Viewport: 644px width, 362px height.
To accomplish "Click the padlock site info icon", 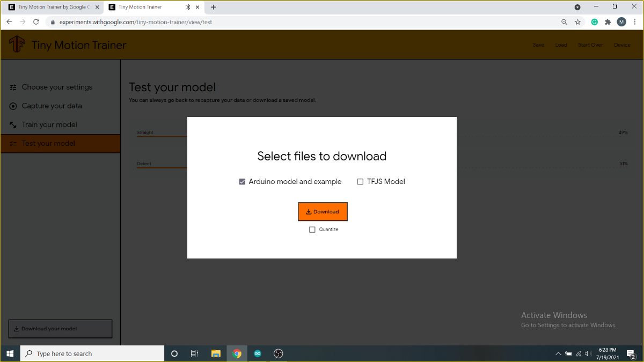I will (53, 23).
